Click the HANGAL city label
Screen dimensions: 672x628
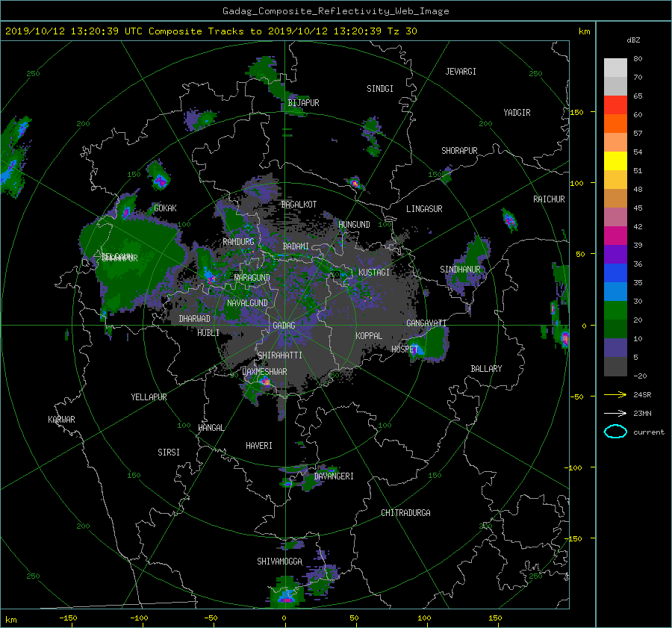tap(211, 428)
